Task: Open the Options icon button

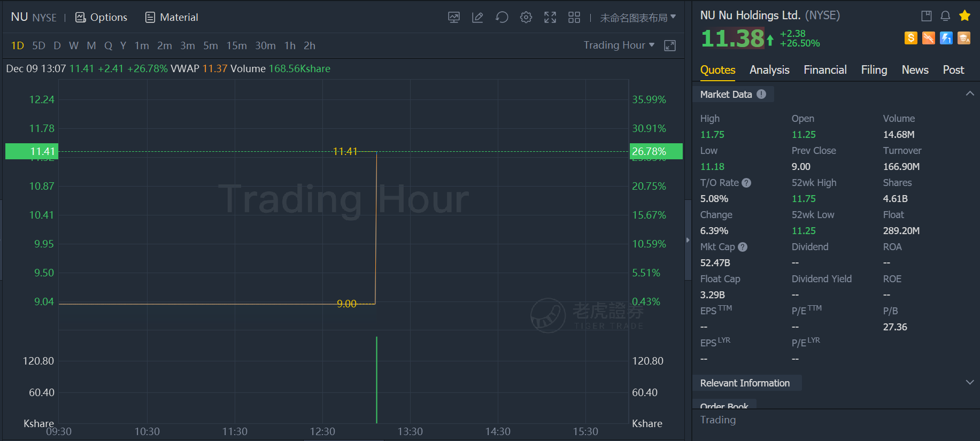Action: click(x=80, y=18)
